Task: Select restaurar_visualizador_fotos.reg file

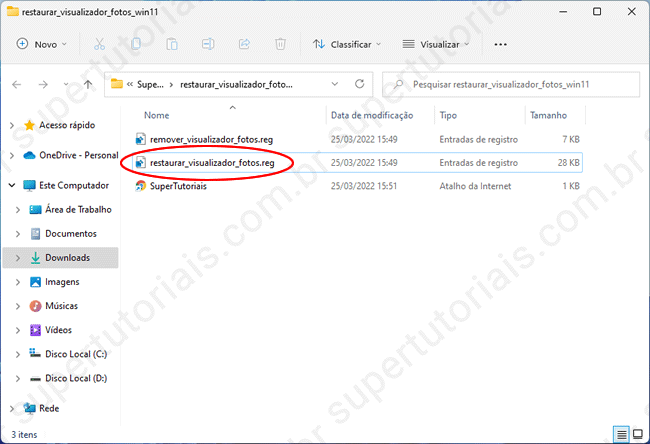Action: pos(211,162)
